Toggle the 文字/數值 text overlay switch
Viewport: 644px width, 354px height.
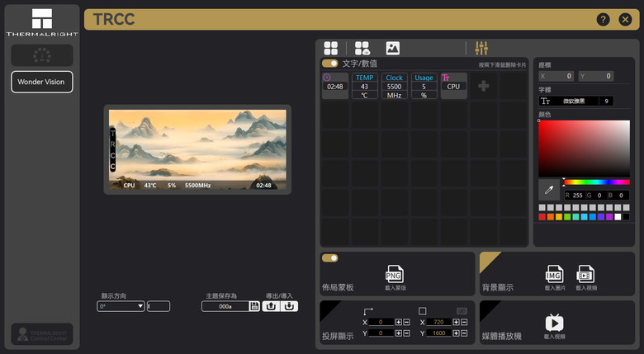329,64
